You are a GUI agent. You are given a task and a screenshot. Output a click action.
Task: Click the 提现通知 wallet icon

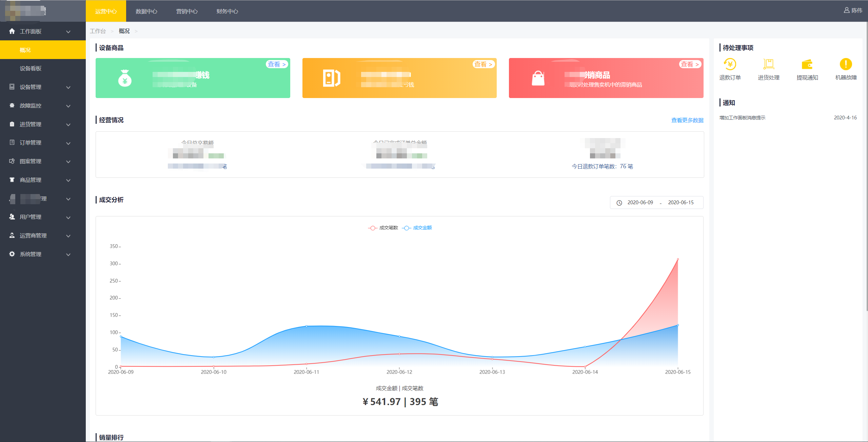click(x=807, y=64)
